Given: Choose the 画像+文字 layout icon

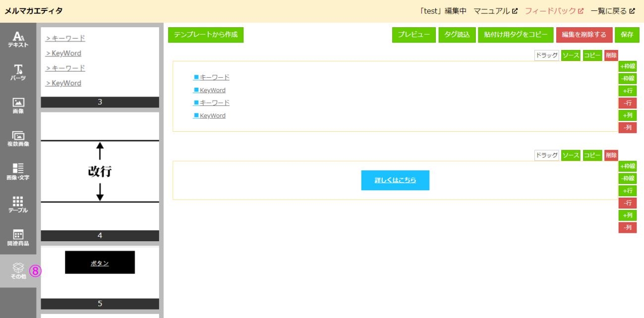Looking at the screenshot, I should pos(18,172).
